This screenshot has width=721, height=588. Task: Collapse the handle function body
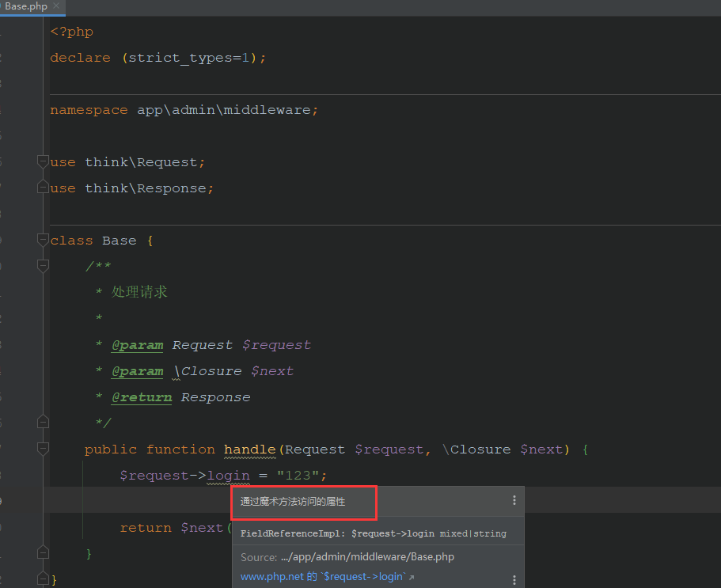[43, 449]
